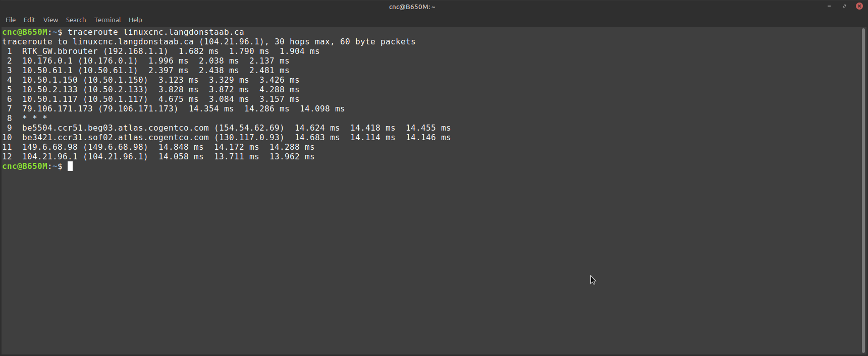Open the Search menu
Screen dimensions: 868x356
click(76, 20)
